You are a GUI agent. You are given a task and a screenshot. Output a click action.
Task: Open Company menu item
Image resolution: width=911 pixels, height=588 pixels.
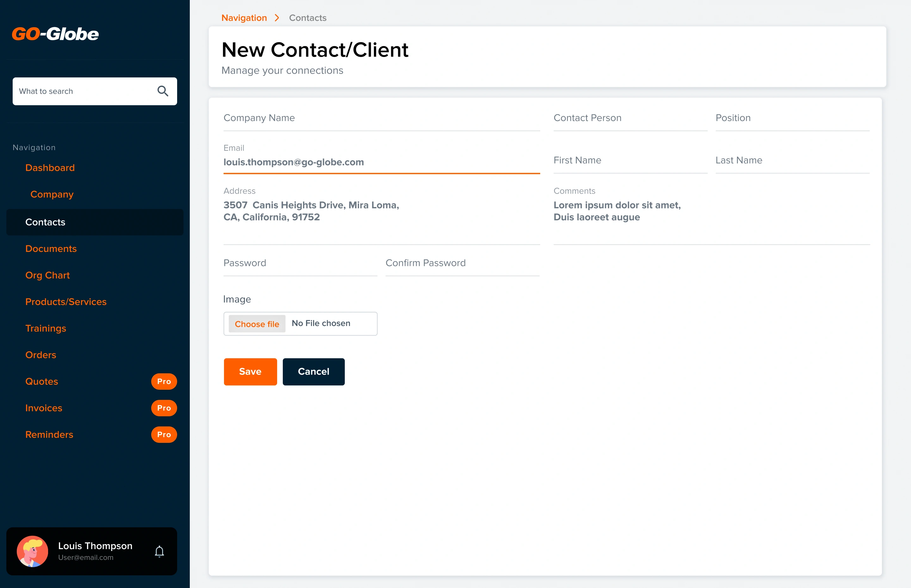52,194
